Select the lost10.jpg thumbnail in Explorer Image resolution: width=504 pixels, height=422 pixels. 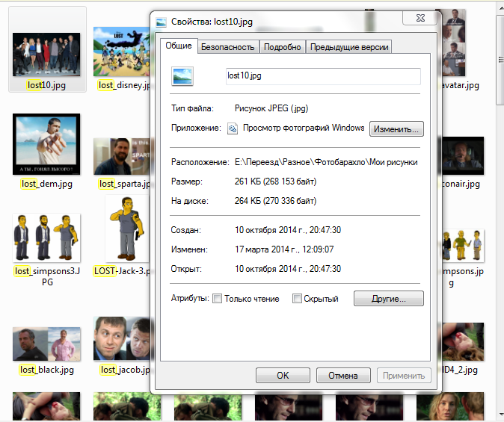[46, 55]
